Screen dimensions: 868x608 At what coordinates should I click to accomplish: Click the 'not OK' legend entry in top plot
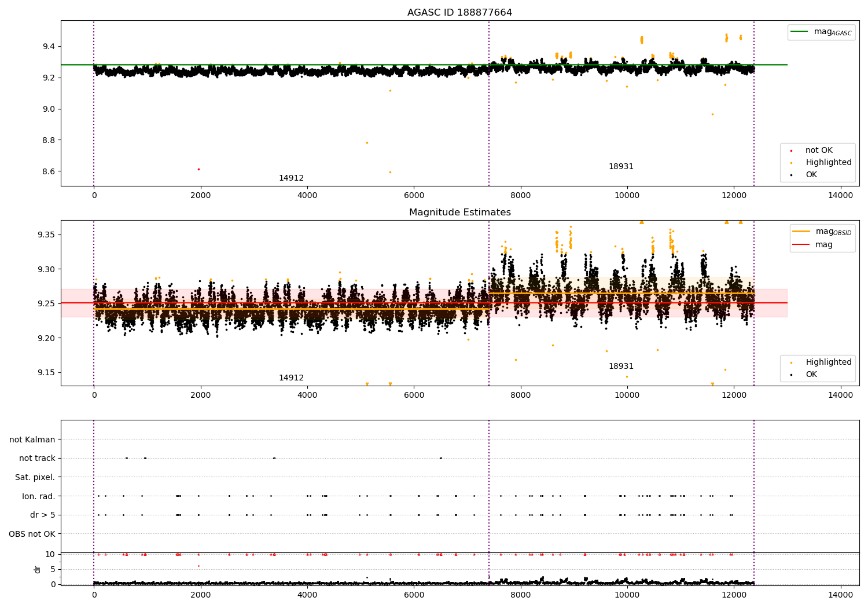click(x=819, y=151)
